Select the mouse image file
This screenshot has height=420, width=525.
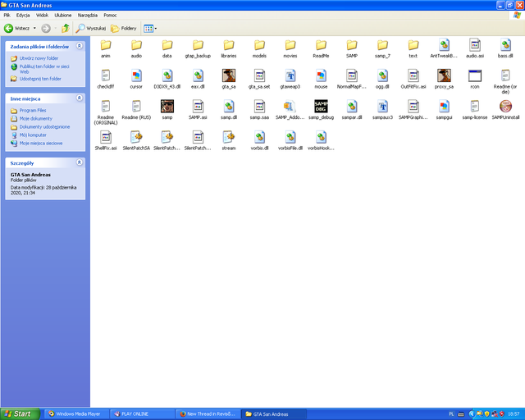(321, 79)
